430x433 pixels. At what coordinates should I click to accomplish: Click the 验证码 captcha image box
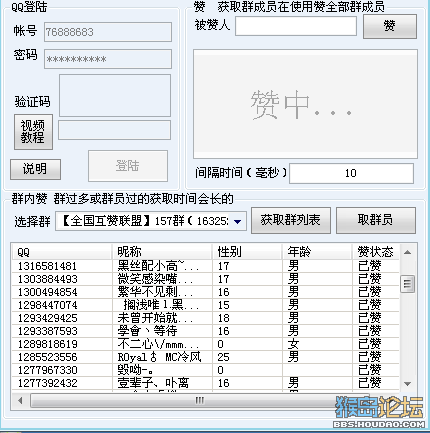(115, 95)
